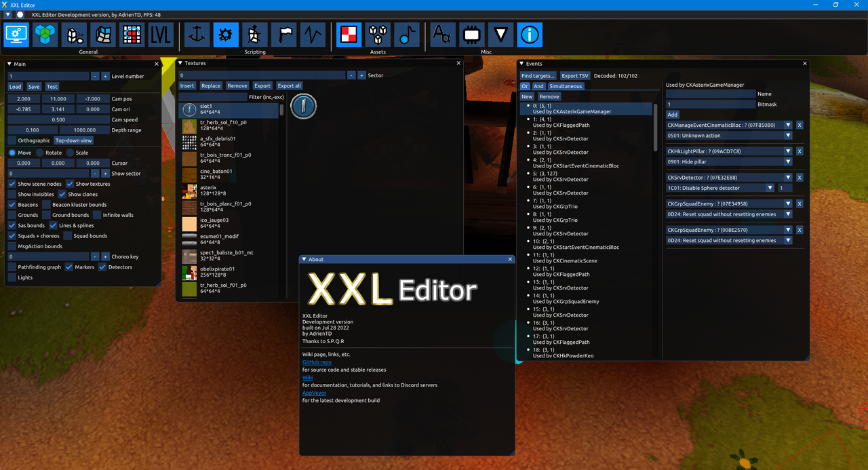Select the Rotate radio button

click(39, 153)
